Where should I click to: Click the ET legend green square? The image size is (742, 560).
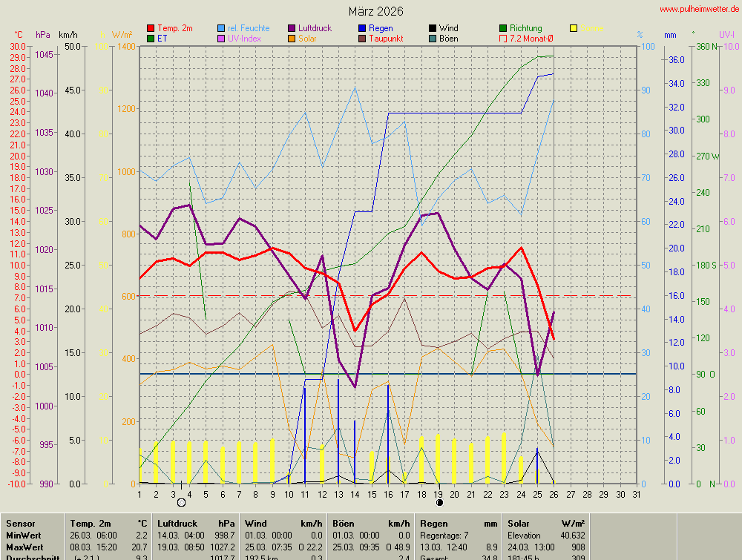151,39
